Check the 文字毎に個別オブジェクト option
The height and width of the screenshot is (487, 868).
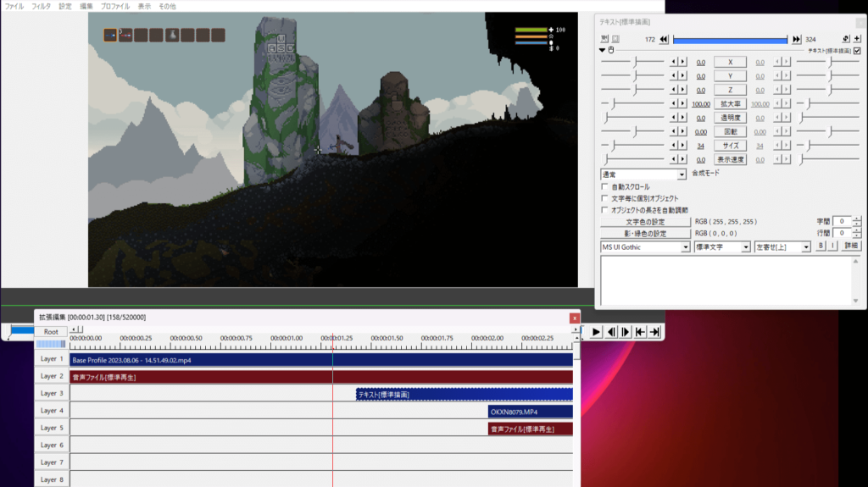[x=604, y=198]
